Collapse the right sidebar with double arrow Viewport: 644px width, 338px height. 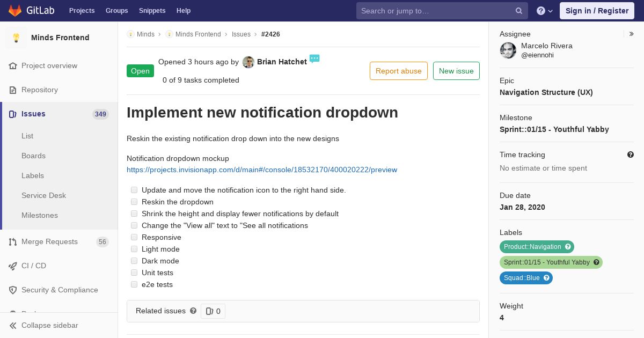coord(632,34)
